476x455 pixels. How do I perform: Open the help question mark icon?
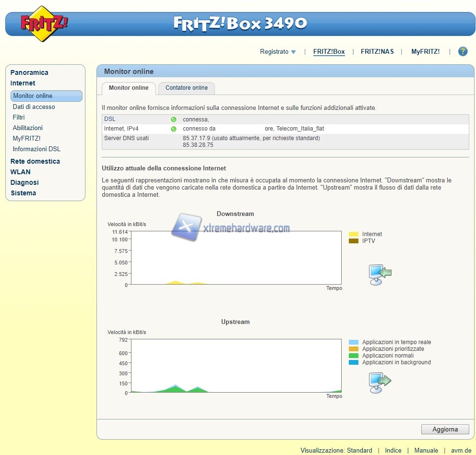463,51
